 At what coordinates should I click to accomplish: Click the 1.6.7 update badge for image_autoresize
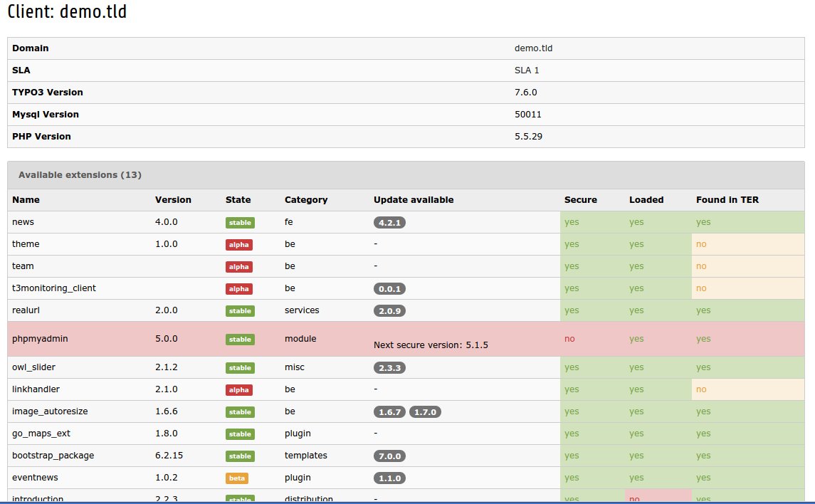[389, 412]
